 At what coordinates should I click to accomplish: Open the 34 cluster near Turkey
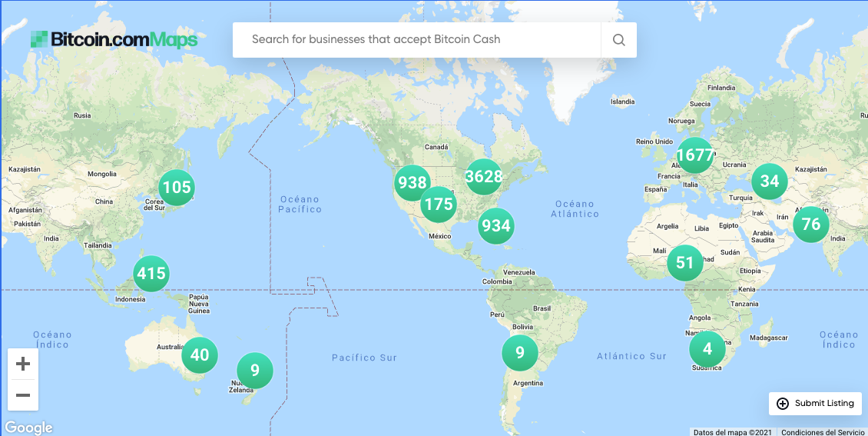tap(770, 181)
